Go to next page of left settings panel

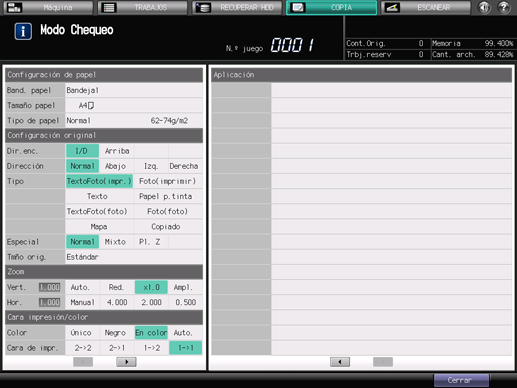coord(126,362)
